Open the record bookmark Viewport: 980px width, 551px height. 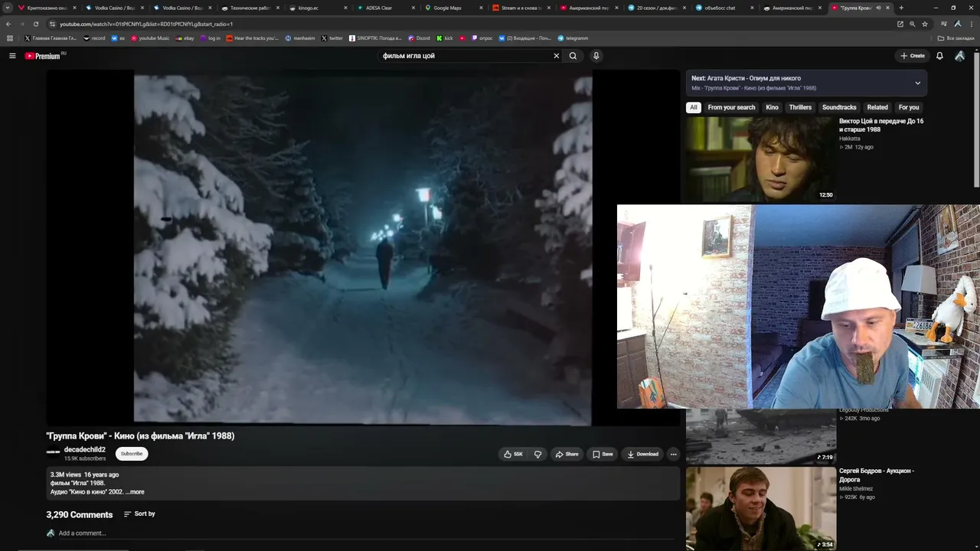point(94,38)
